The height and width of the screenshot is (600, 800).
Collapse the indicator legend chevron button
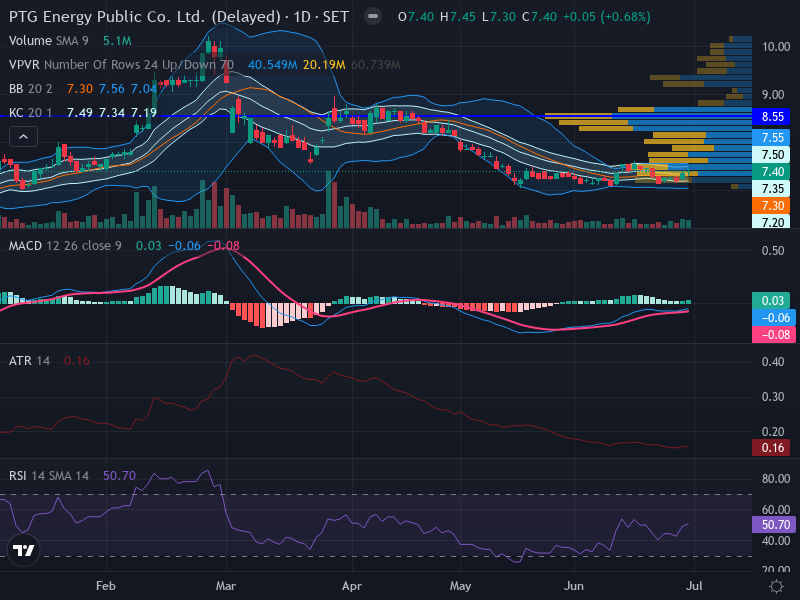[23, 137]
